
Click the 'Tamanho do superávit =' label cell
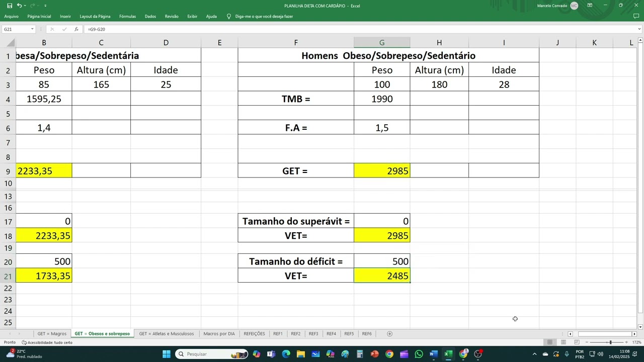point(296,221)
